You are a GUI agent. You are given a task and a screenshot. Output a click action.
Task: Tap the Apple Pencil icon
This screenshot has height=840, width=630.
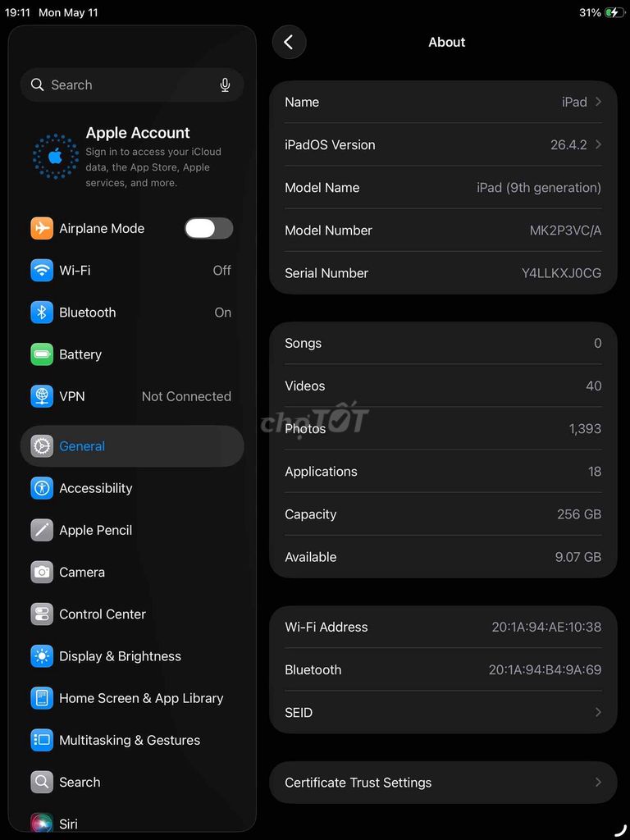(42, 530)
